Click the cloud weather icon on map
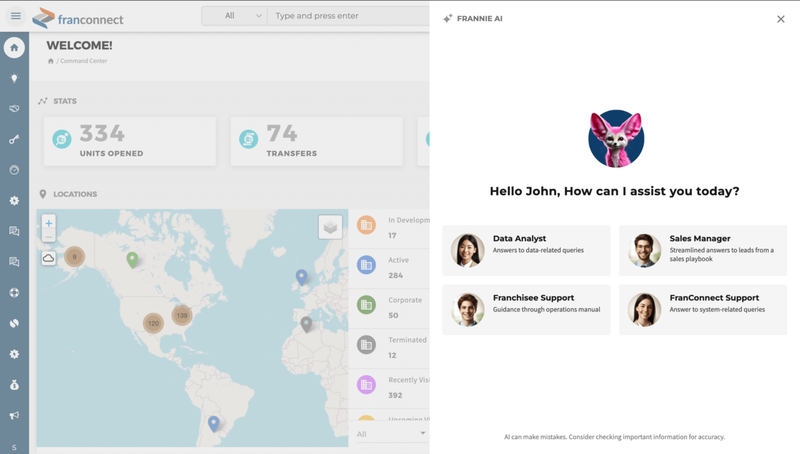Viewport: 800px width, 454px height. tap(48, 258)
